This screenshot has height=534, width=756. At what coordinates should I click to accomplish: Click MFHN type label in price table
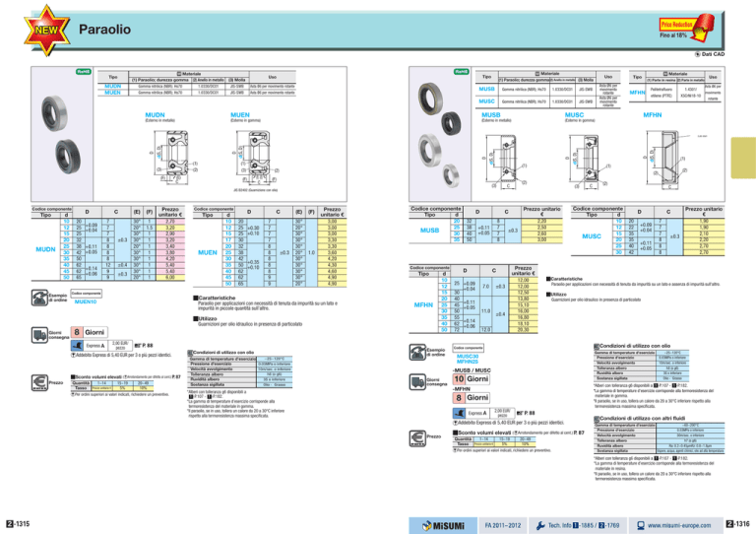click(x=423, y=304)
